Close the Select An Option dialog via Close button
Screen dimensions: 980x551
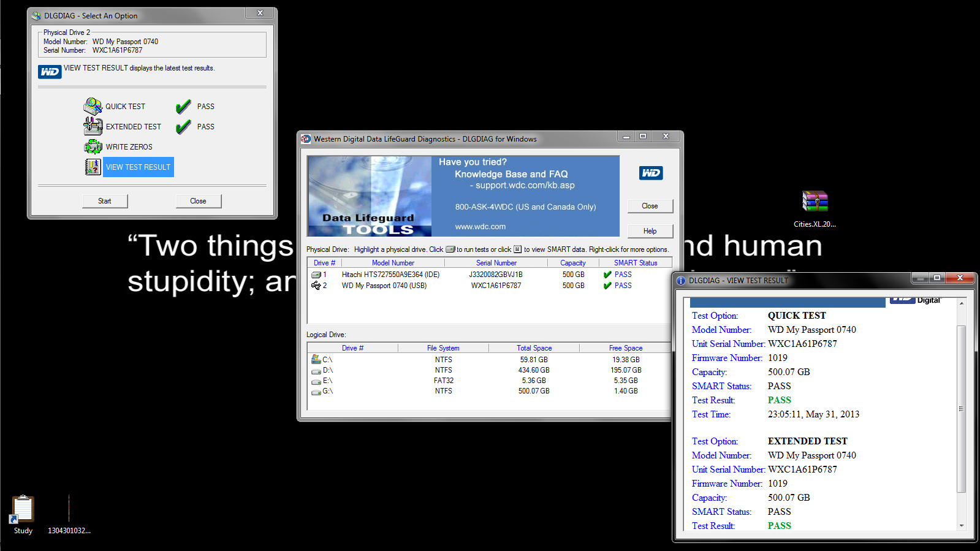pyautogui.click(x=198, y=201)
